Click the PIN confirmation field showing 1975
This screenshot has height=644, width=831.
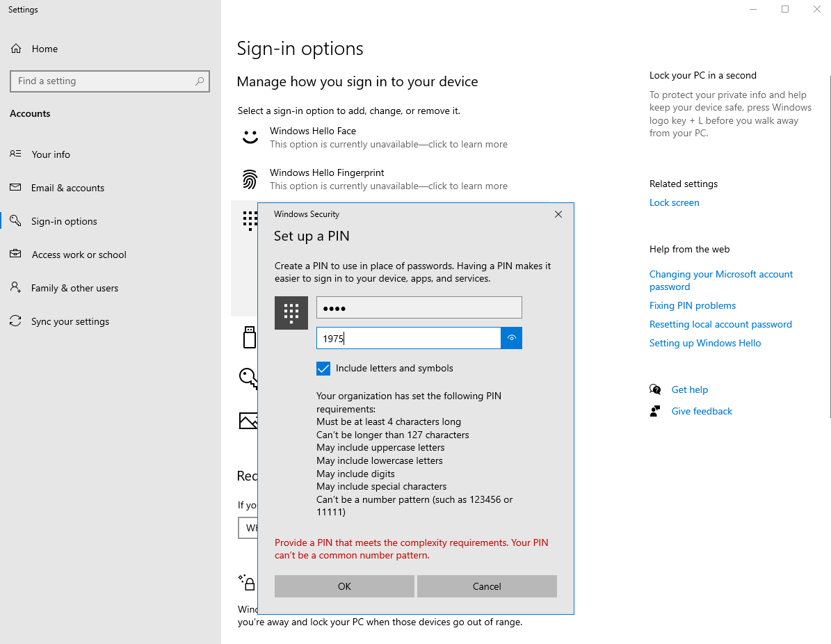point(408,338)
